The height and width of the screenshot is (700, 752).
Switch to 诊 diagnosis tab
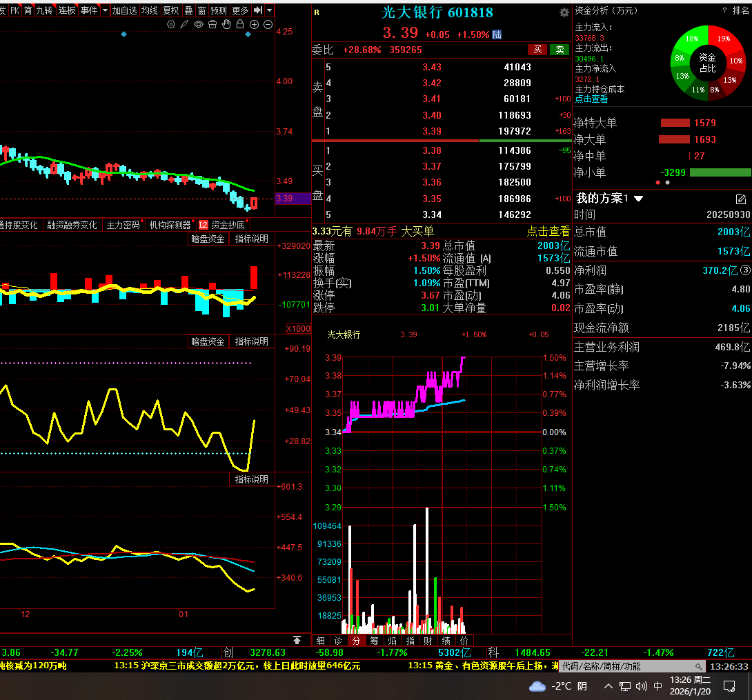click(x=338, y=641)
